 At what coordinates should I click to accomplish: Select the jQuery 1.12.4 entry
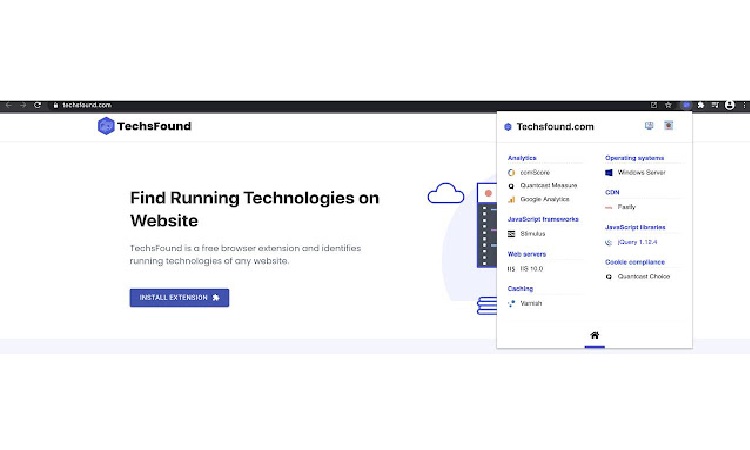[637, 242]
